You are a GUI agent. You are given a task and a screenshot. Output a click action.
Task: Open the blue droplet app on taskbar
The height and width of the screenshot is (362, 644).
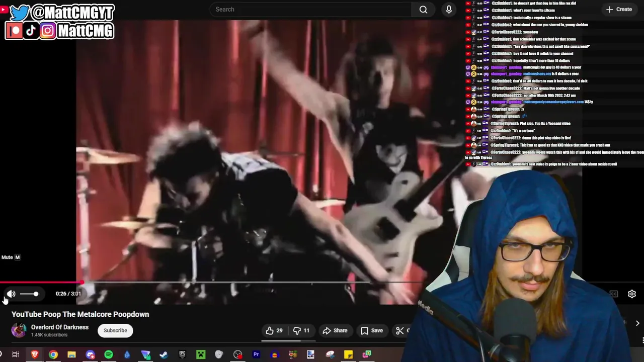click(127, 354)
